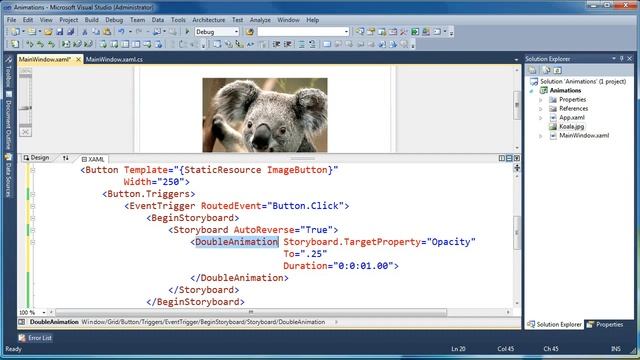
Task: Collapse the Button.Triggers outlining region
Action: coord(33,194)
